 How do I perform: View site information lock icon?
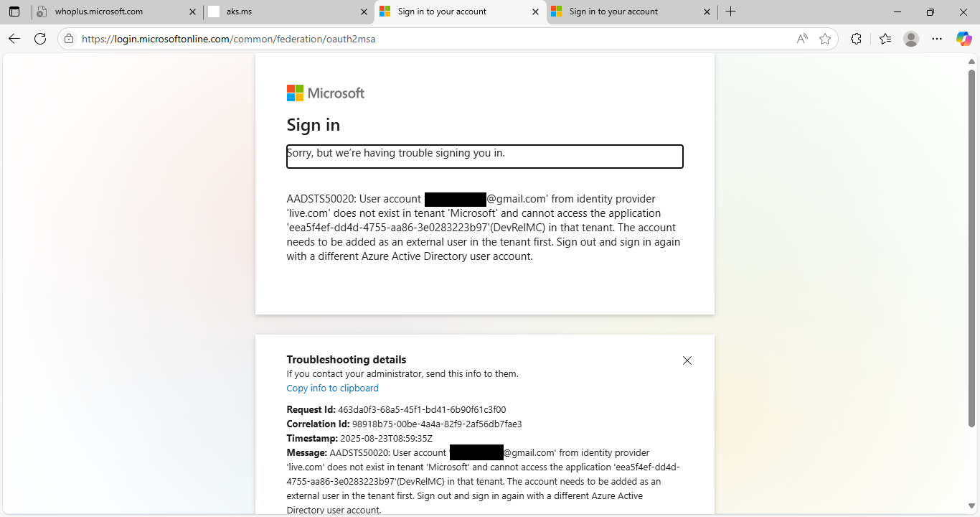(69, 39)
